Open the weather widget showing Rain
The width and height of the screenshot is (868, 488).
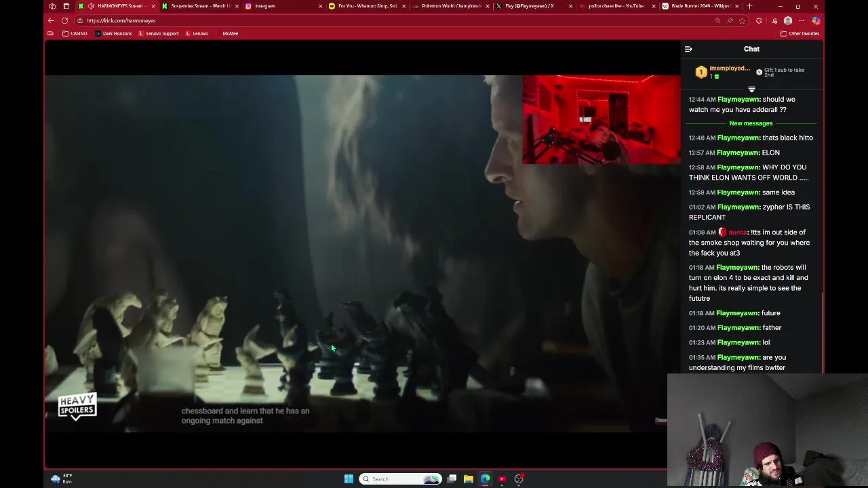[x=61, y=479]
